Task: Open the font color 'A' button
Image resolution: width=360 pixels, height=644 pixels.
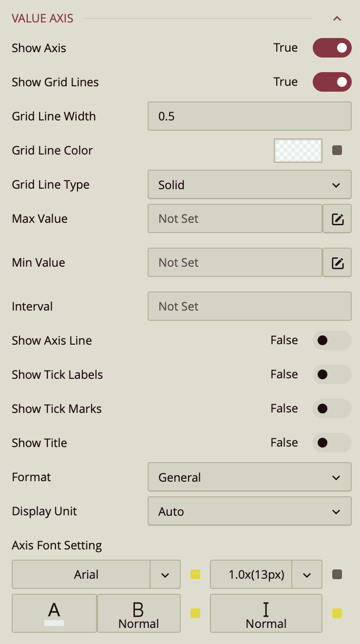Action: 54,613
